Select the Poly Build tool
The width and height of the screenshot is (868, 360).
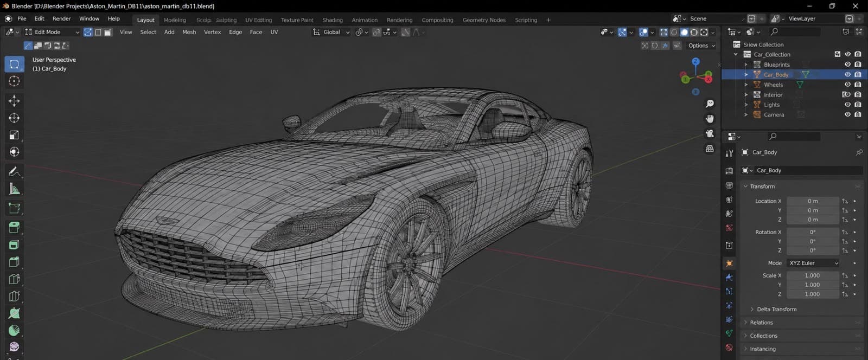coord(14,313)
